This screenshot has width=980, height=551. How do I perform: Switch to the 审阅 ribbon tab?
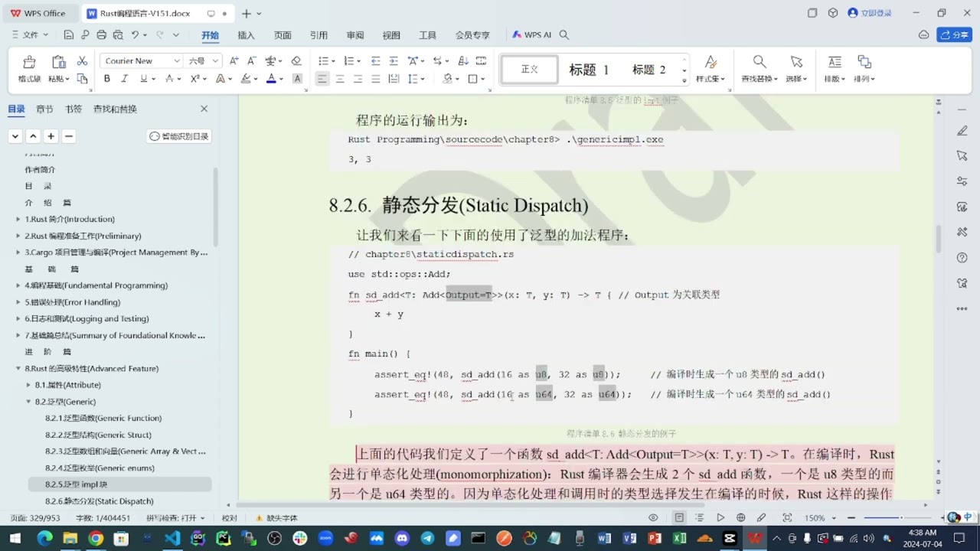355,35
